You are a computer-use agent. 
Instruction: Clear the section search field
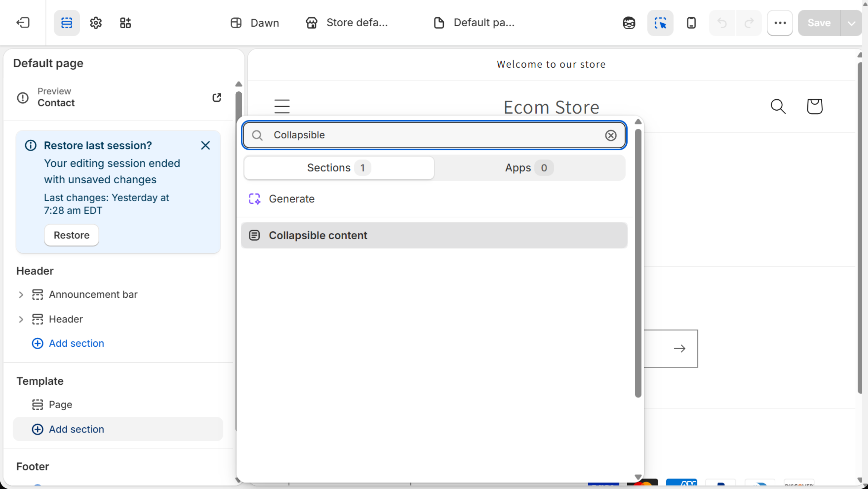(611, 135)
